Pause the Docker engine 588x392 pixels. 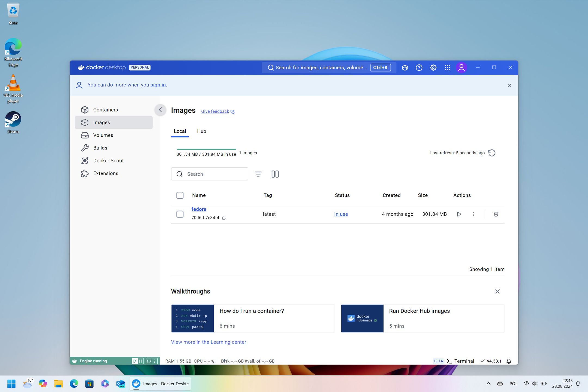pyautogui.click(x=140, y=361)
